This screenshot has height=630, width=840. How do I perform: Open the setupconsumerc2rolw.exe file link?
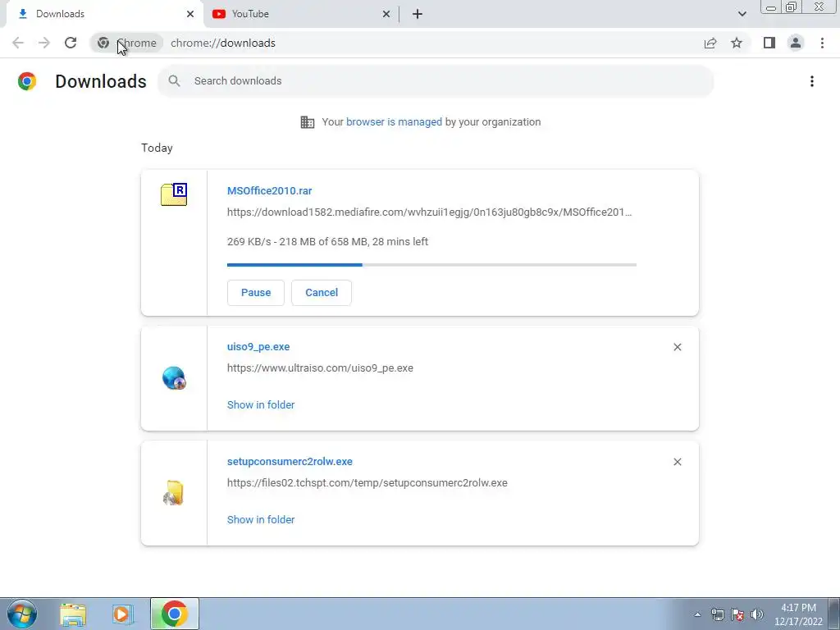click(x=290, y=461)
